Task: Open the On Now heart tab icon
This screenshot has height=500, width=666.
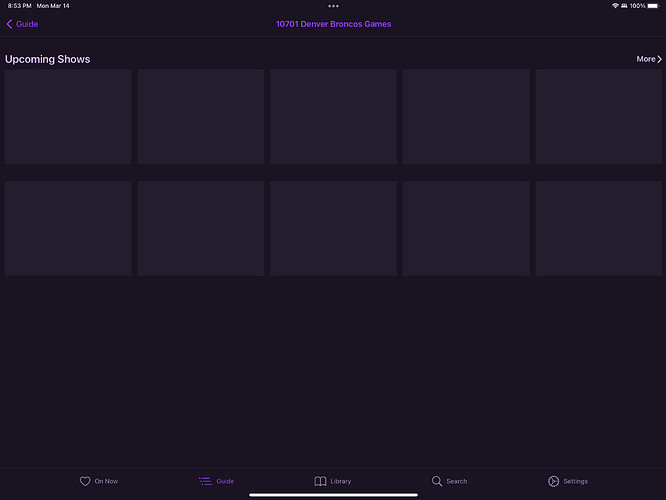Action: pyautogui.click(x=85, y=481)
